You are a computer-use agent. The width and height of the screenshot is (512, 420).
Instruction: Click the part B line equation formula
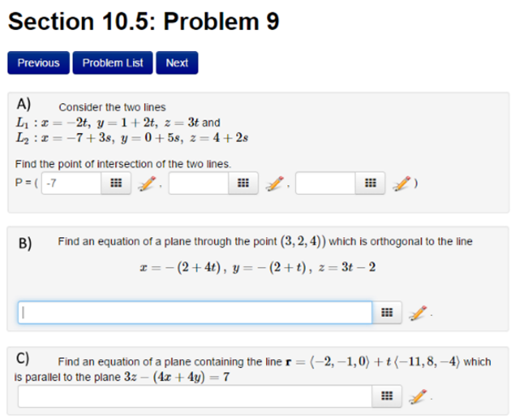258,267
